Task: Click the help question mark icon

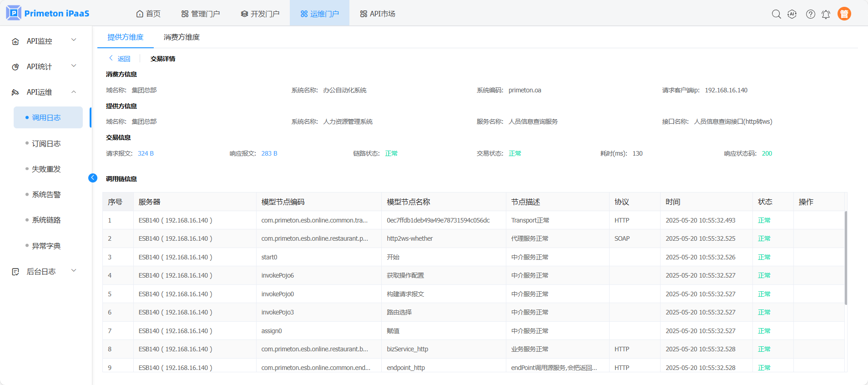Action: [810, 14]
